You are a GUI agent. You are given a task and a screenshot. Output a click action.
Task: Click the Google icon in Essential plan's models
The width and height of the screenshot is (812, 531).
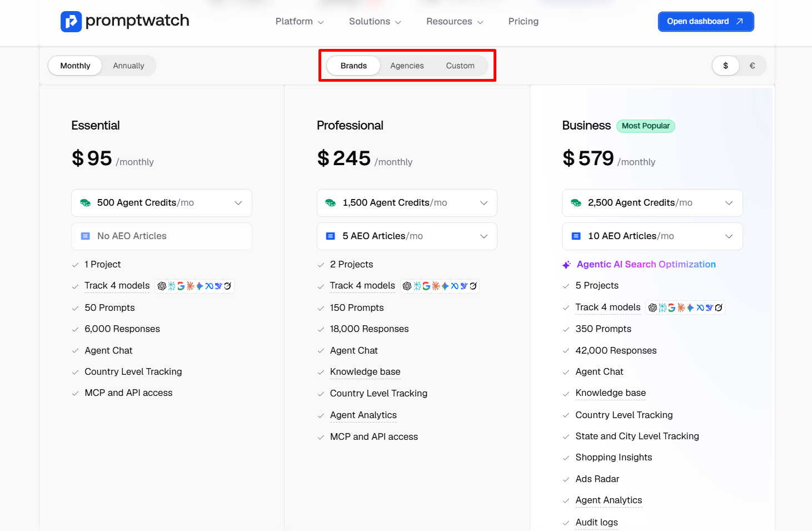point(181,286)
